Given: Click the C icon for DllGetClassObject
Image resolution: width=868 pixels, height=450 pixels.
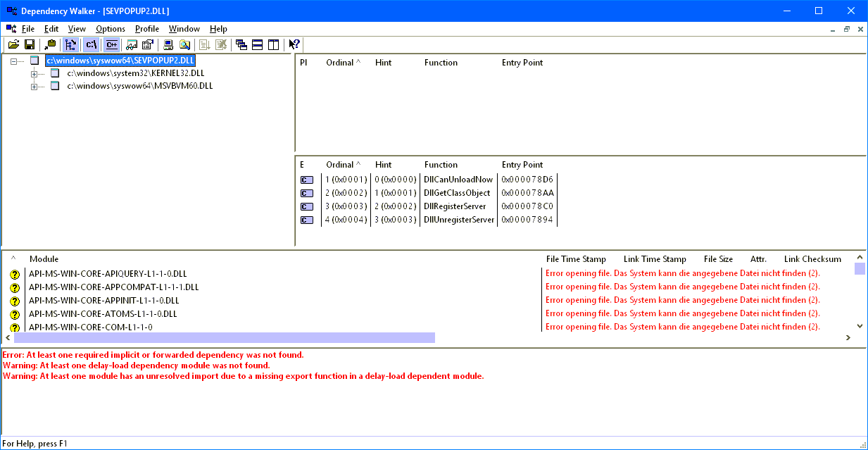Looking at the screenshot, I should pos(307,193).
